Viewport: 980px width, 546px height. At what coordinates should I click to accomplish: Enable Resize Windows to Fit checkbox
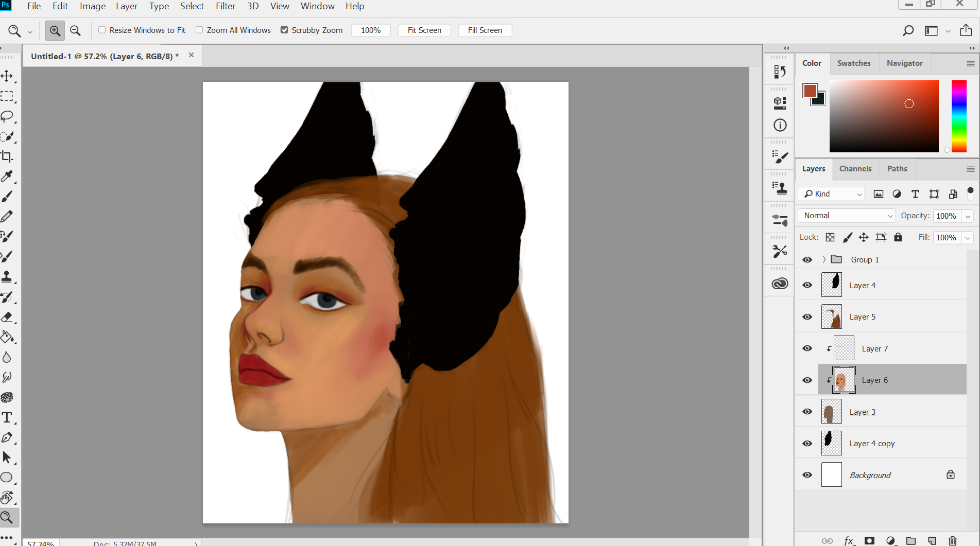click(102, 30)
